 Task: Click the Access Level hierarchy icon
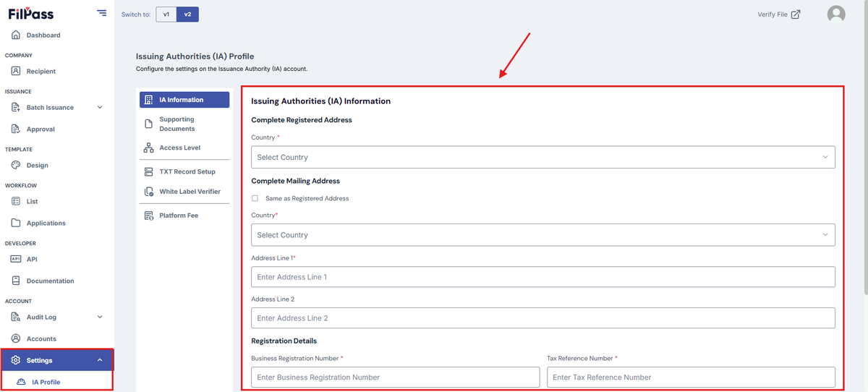click(148, 148)
